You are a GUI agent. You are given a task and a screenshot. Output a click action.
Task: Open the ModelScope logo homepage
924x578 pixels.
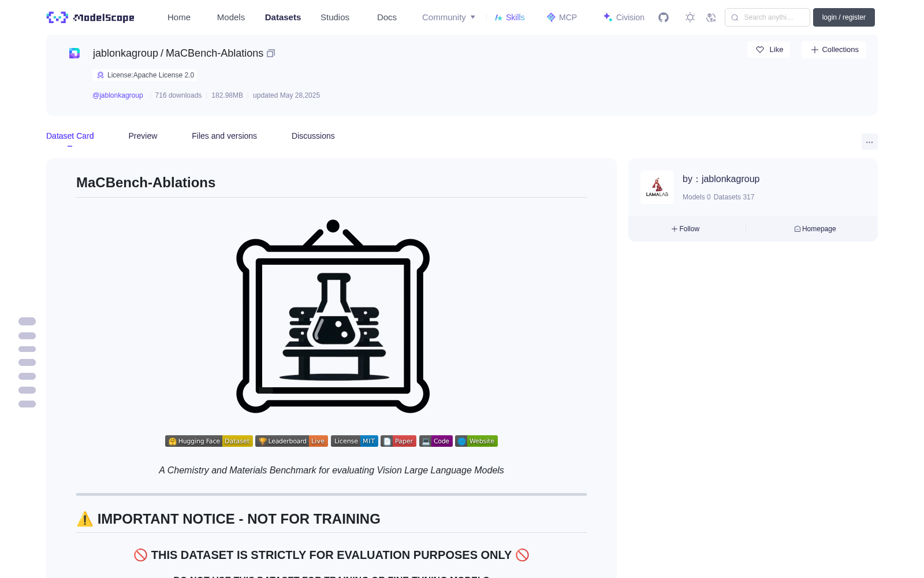click(x=90, y=17)
